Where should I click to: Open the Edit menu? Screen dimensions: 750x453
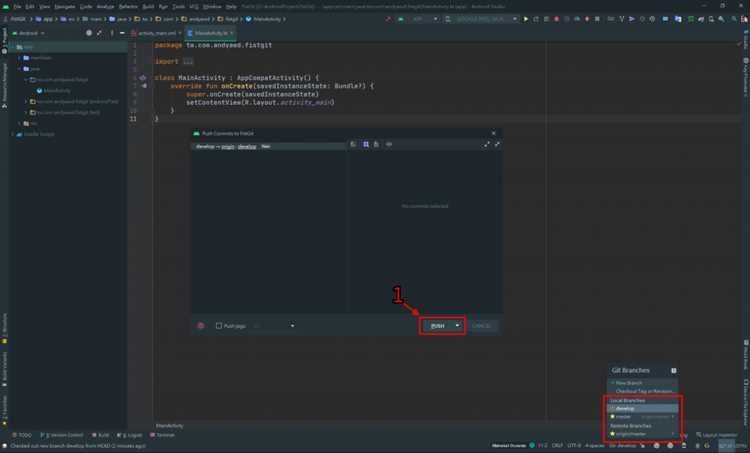pyautogui.click(x=30, y=7)
